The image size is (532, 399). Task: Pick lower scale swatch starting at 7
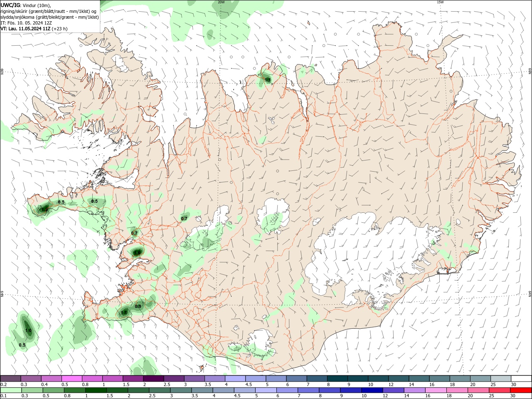pyautogui.click(x=308, y=390)
